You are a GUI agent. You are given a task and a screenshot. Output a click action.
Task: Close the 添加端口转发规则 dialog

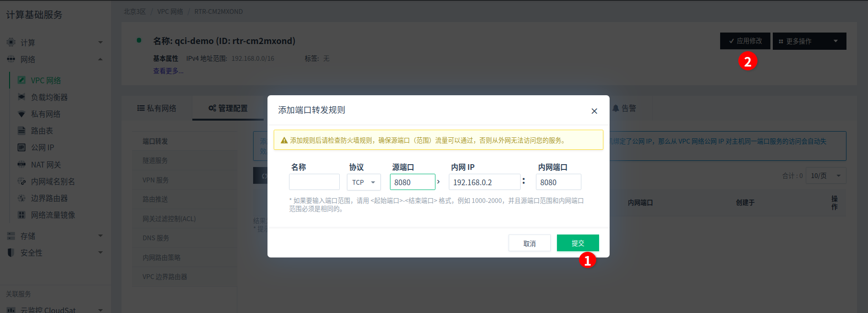point(594,111)
